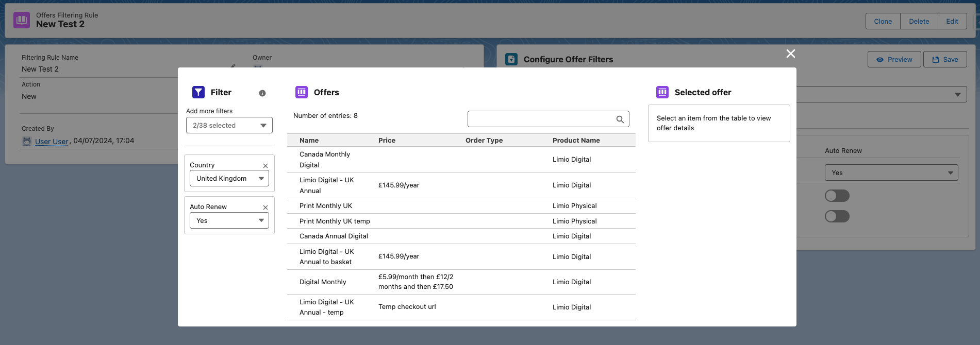Open the dropdown below Preview and Save
980x345 pixels.
tap(882, 94)
